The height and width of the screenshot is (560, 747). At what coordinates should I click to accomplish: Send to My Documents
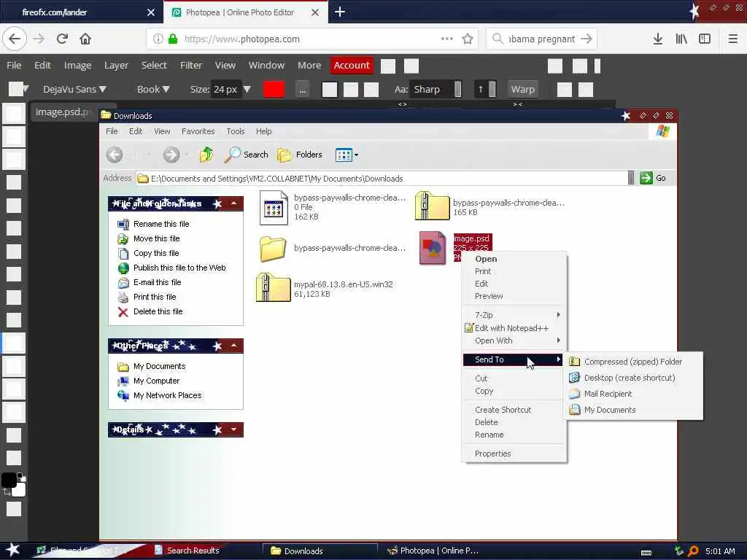(x=632, y=410)
